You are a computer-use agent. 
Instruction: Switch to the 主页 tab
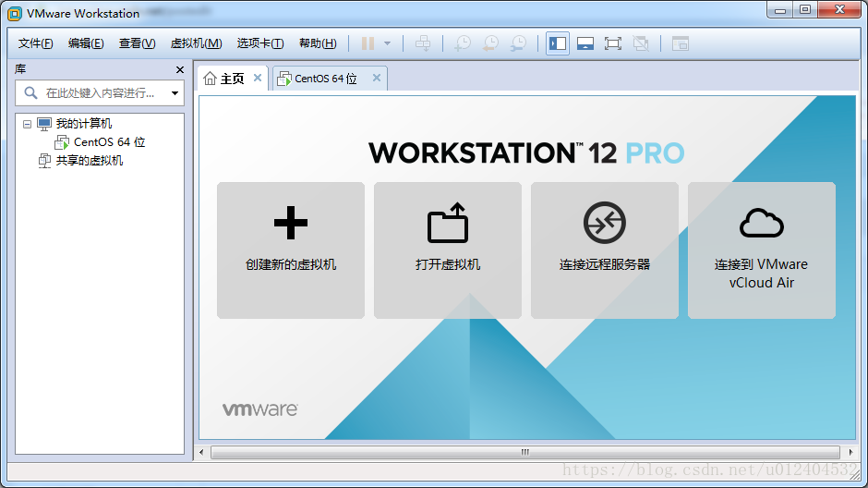point(233,79)
